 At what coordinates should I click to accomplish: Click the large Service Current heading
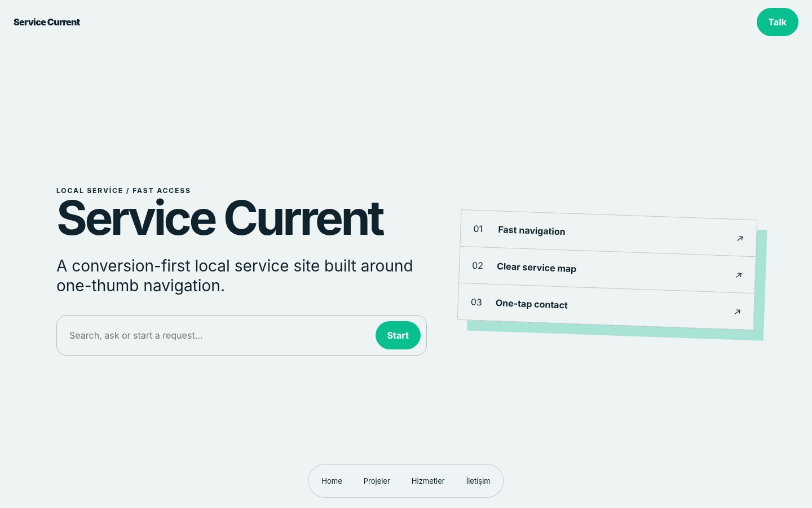pos(220,218)
